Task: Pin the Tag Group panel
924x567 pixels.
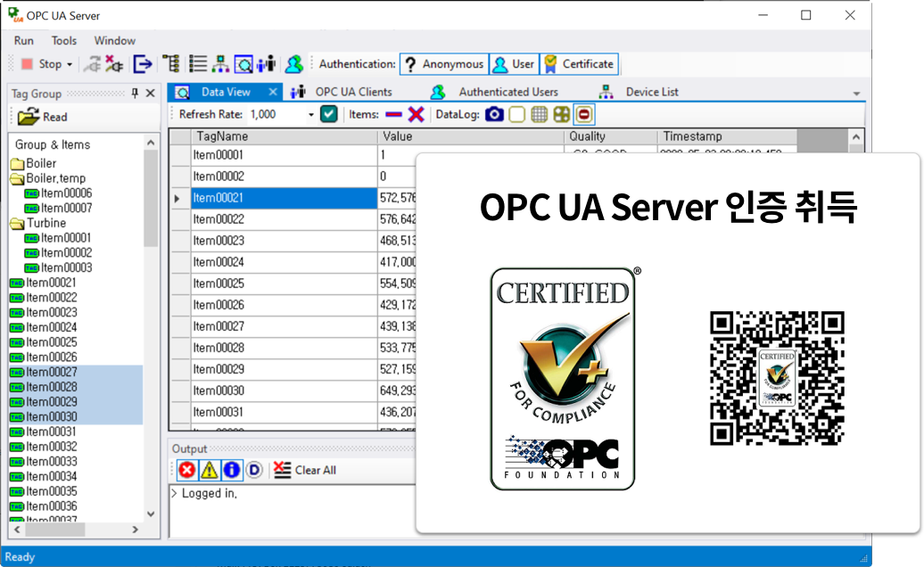Action: point(135,93)
